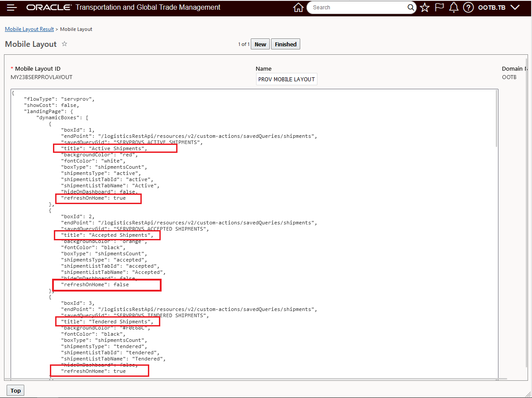This screenshot has height=398, width=532.
Task: Mark Mobile Layout page as favorite star
Action: (x=64, y=44)
